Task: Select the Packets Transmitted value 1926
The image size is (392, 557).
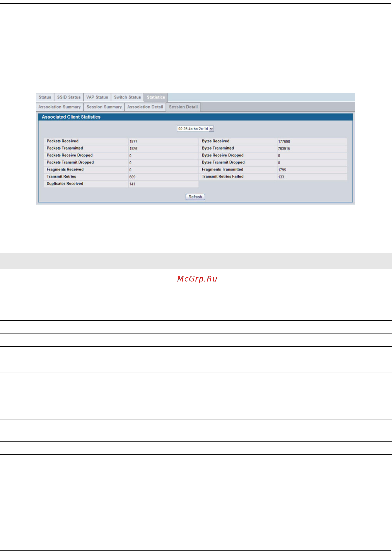Action: (133, 149)
